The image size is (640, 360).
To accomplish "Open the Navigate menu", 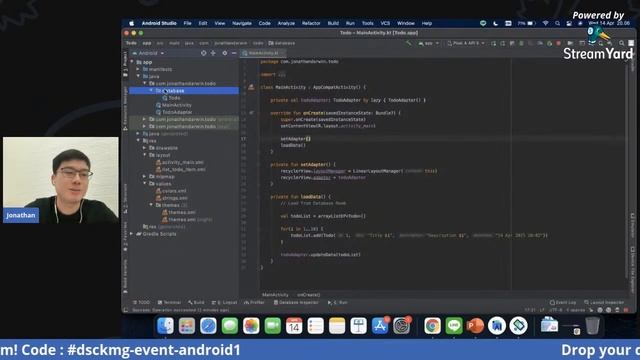I will [x=242, y=23].
